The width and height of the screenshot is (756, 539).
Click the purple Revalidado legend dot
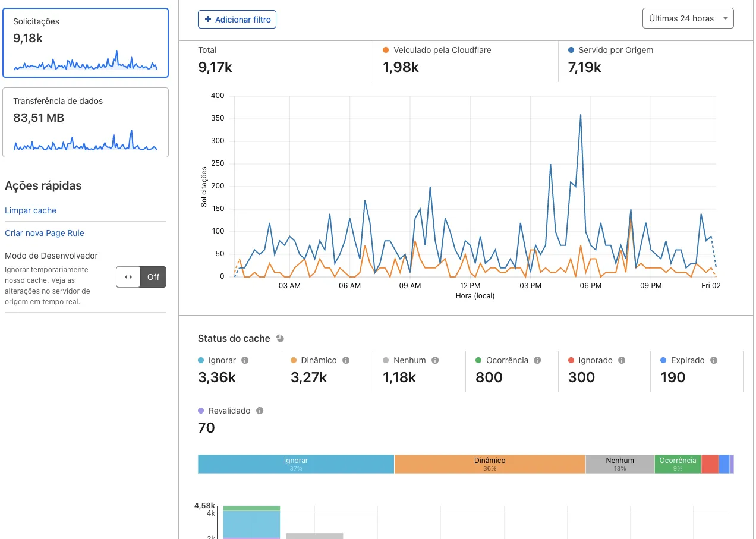201,411
